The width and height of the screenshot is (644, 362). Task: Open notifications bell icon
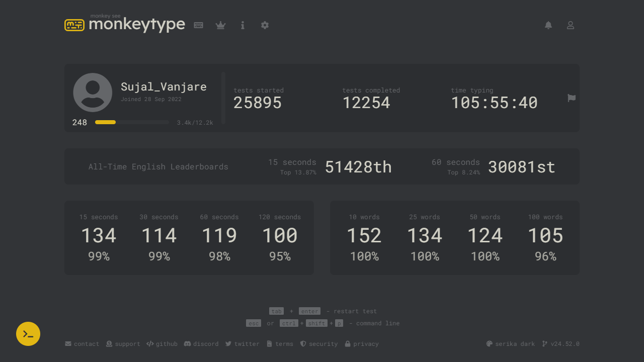click(548, 25)
